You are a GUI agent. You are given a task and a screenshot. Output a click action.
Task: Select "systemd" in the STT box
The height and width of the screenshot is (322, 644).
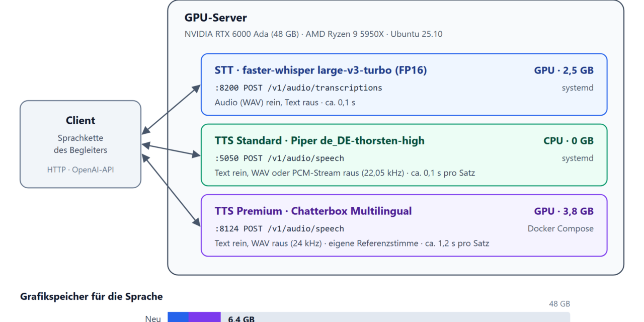(578, 88)
